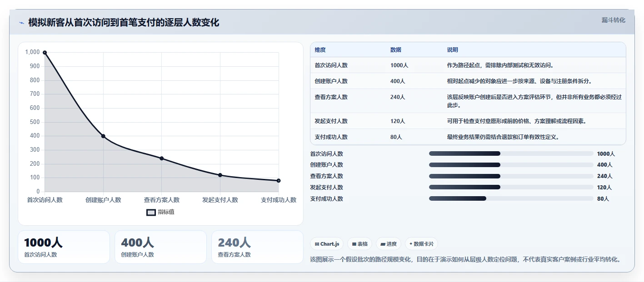The height and width of the screenshot is (282, 644).
Task: Click the 查看方案人数 data point at 240
Action: [x=161, y=158]
